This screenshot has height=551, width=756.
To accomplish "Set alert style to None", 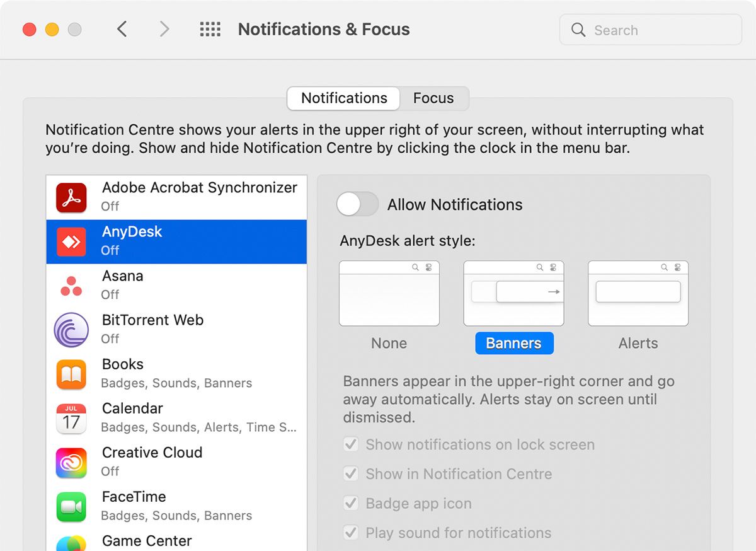I will click(389, 293).
